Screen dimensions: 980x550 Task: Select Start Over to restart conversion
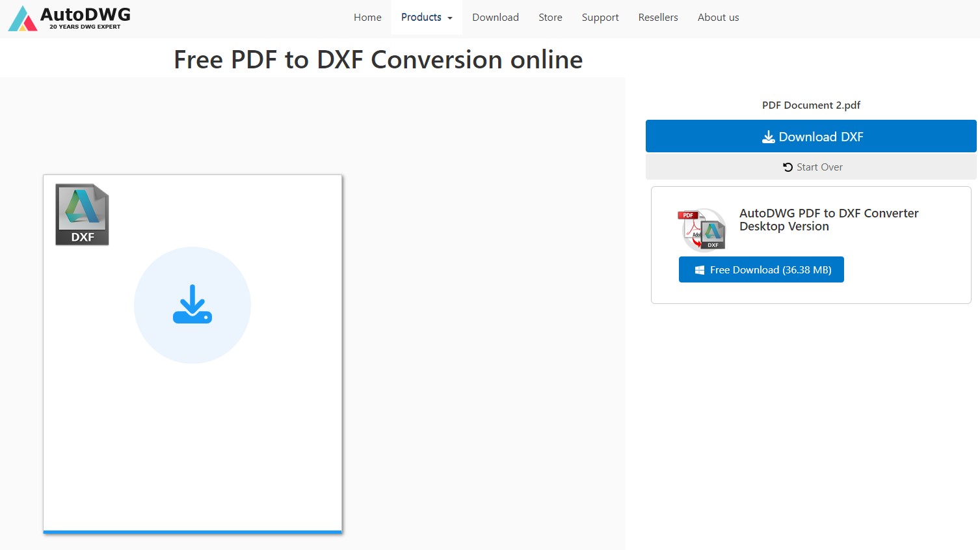(812, 167)
